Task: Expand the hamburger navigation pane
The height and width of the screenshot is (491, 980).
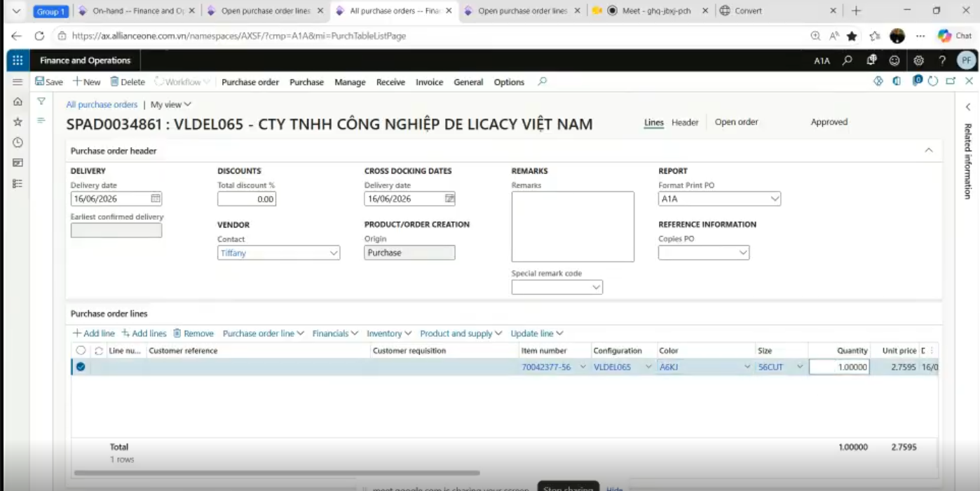Action: point(18,82)
